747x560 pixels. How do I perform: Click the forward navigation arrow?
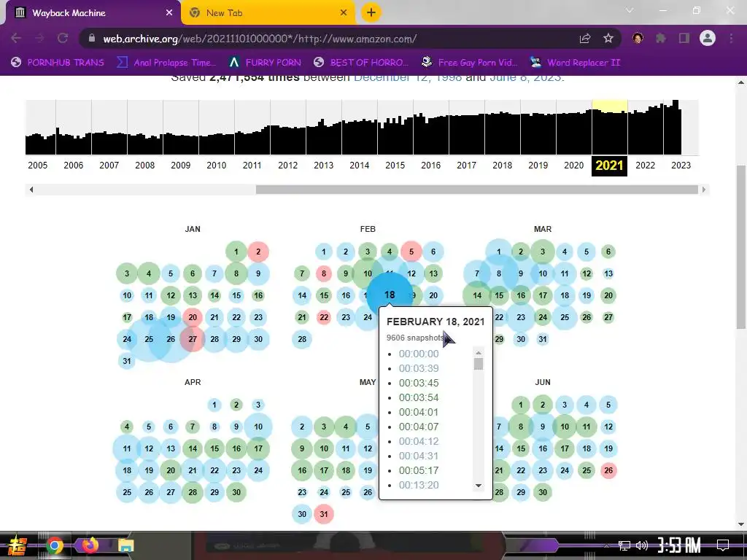click(x=39, y=38)
